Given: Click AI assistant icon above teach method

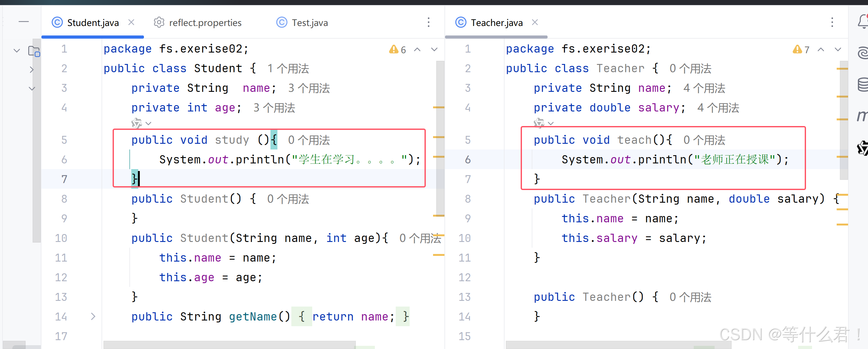Looking at the screenshot, I should (538, 123).
